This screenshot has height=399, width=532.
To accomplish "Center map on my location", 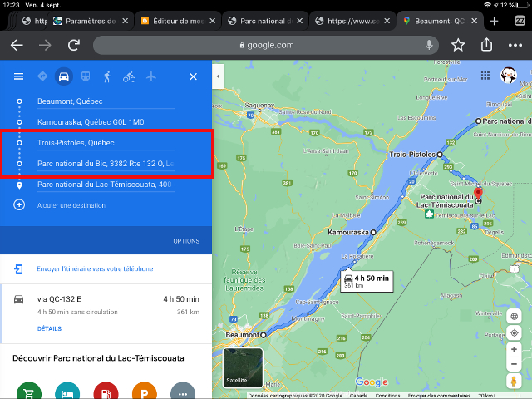I will (x=515, y=333).
